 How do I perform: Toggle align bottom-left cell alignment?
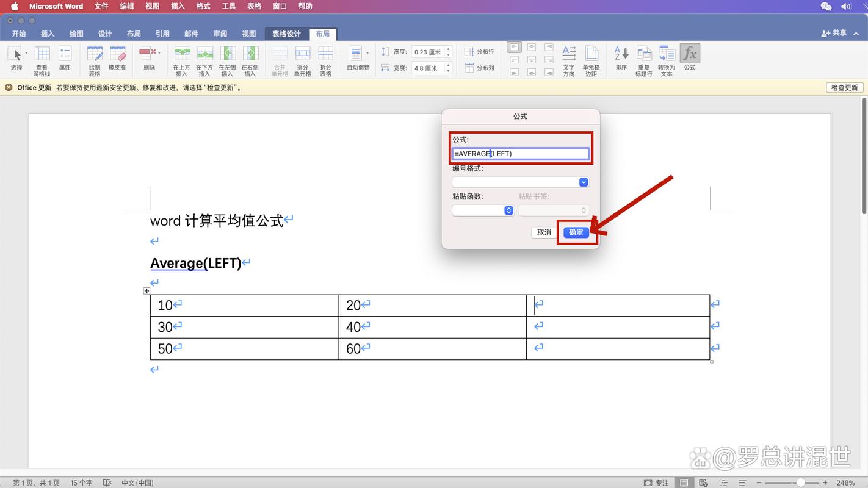point(515,72)
